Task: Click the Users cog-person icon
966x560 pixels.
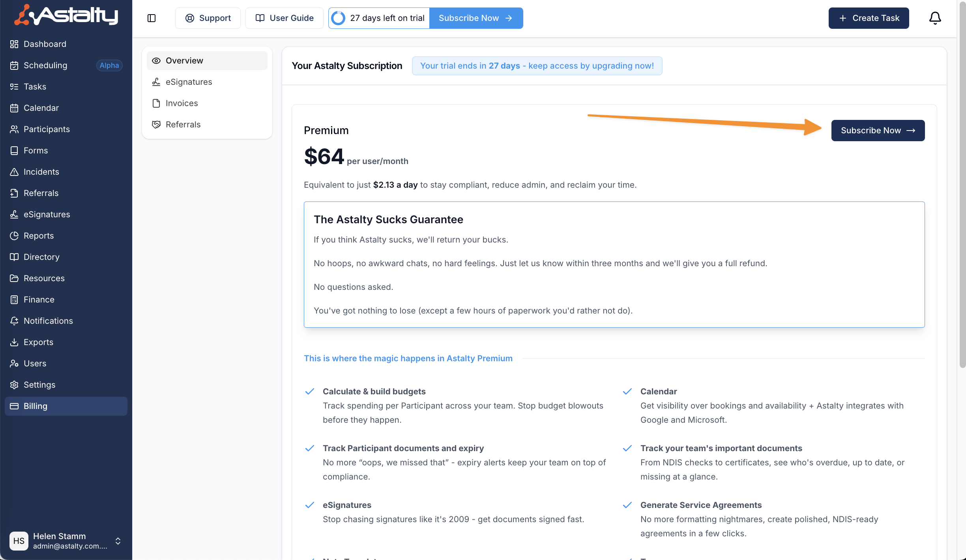Action: coord(14,364)
